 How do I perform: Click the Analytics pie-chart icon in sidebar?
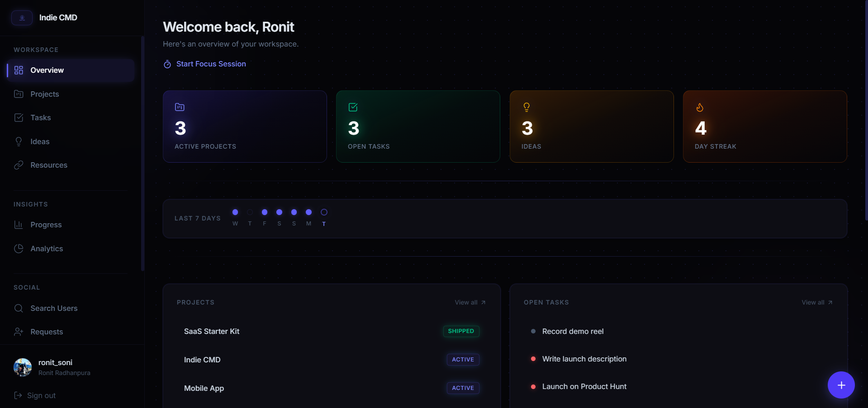(x=19, y=249)
